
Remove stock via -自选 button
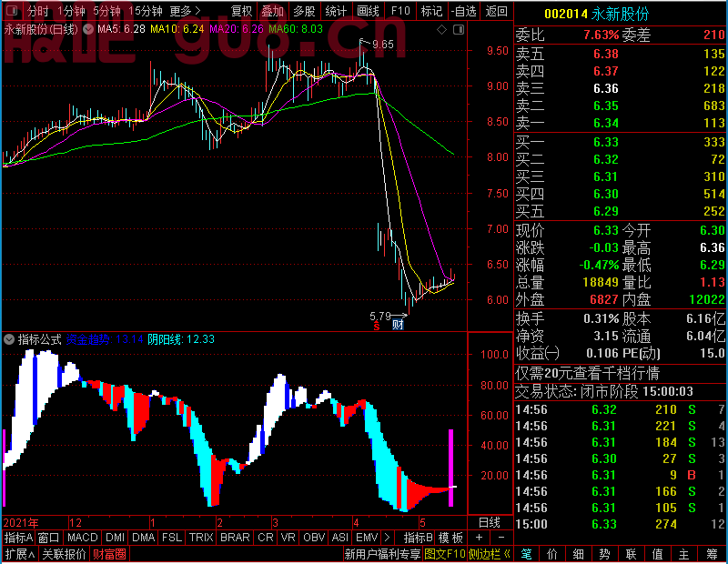[463, 11]
